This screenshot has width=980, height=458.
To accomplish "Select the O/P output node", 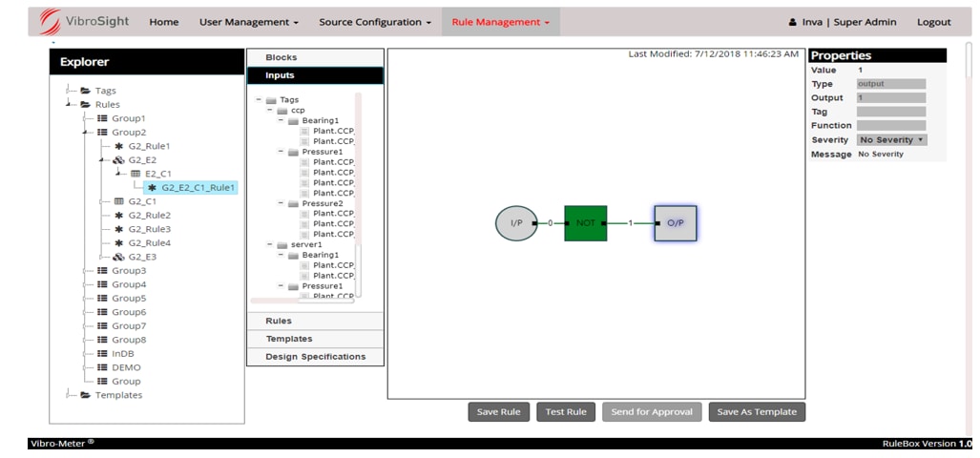I will (x=676, y=222).
